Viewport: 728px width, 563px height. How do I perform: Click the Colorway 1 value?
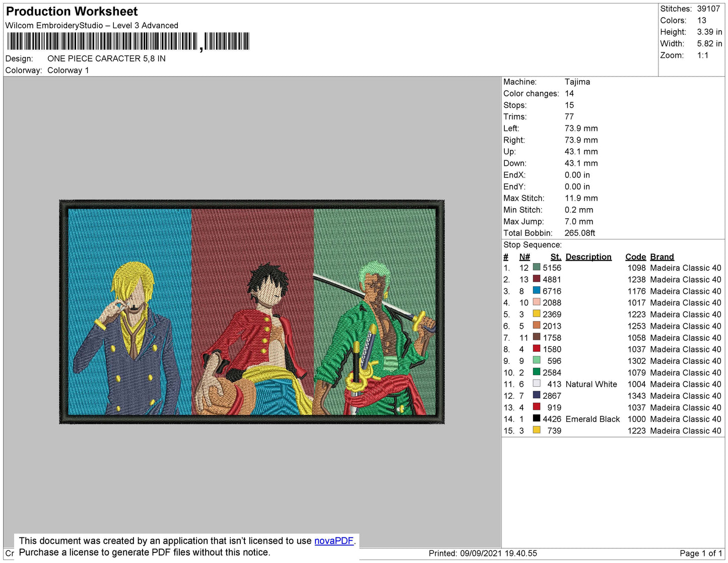click(x=68, y=70)
